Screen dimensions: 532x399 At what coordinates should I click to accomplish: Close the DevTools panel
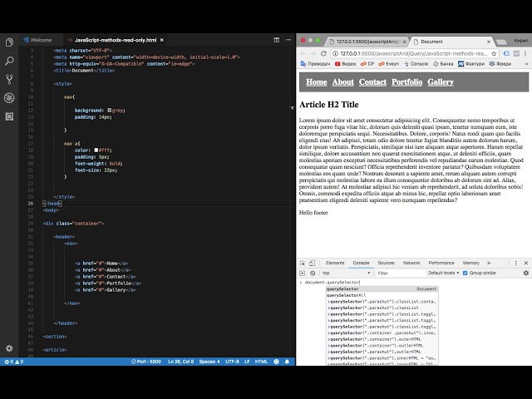pyautogui.click(x=526, y=264)
